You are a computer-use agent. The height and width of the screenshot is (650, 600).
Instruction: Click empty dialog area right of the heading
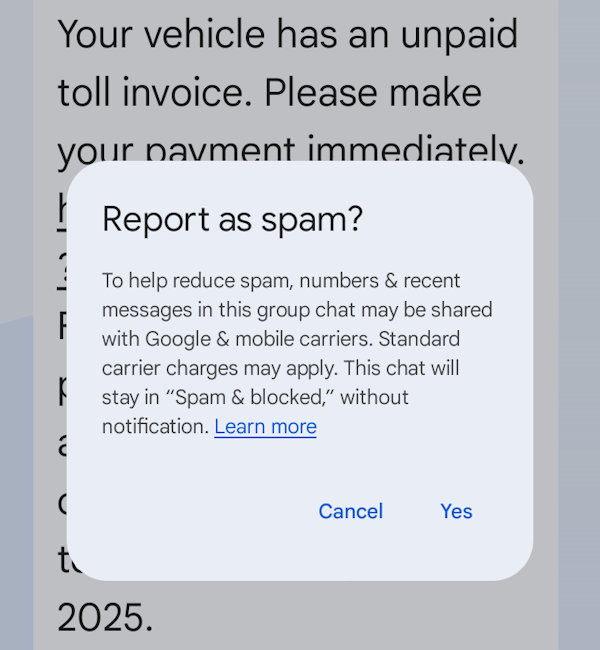point(450,219)
